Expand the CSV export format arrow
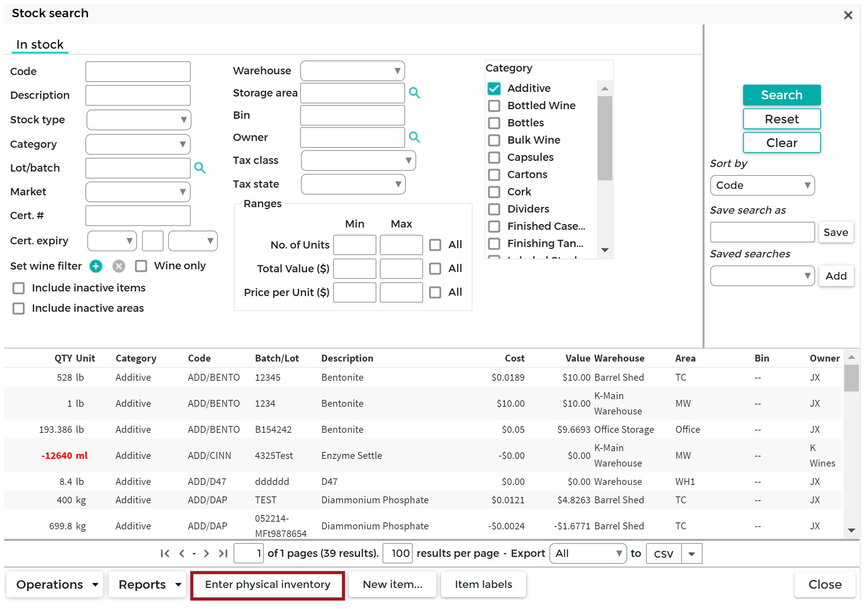Image resolution: width=868 pixels, height=609 pixels. click(691, 553)
